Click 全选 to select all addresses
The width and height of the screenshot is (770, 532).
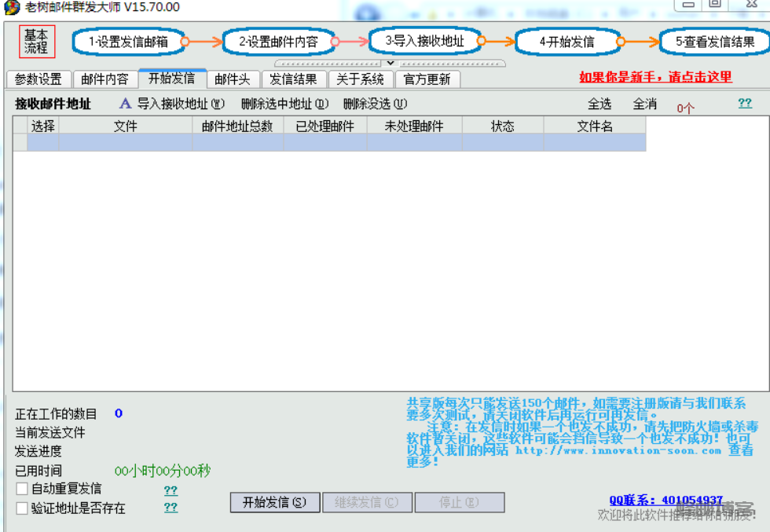click(599, 105)
